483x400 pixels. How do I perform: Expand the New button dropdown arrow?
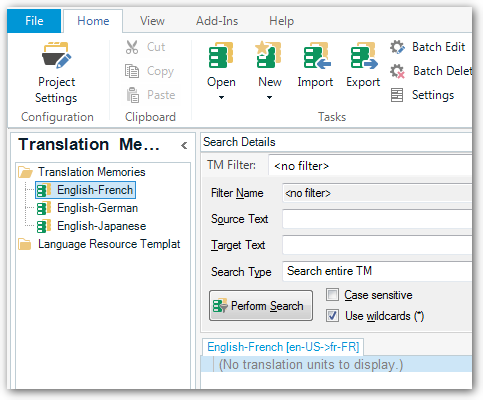[269, 98]
